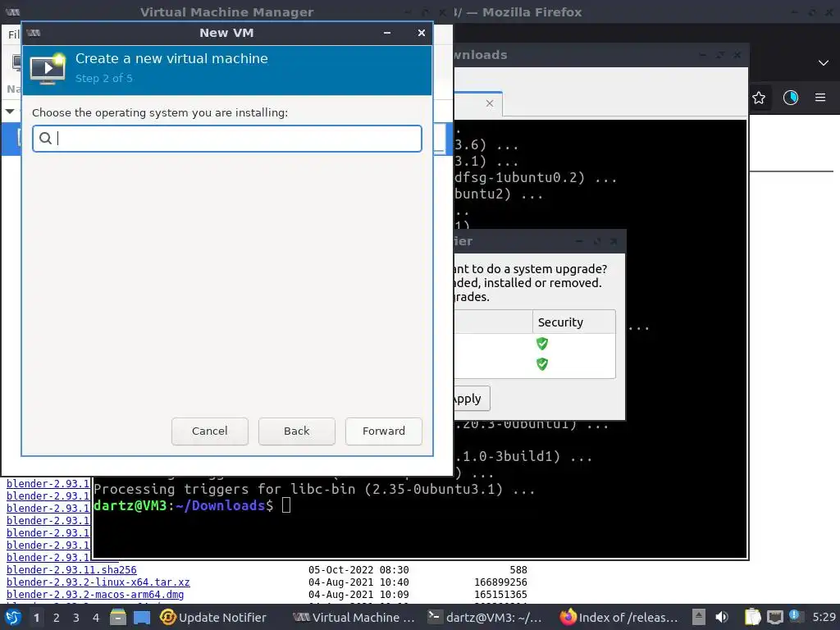840x630 pixels.
Task: Click the New VM monitor icon in header
Action: point(48,69)
